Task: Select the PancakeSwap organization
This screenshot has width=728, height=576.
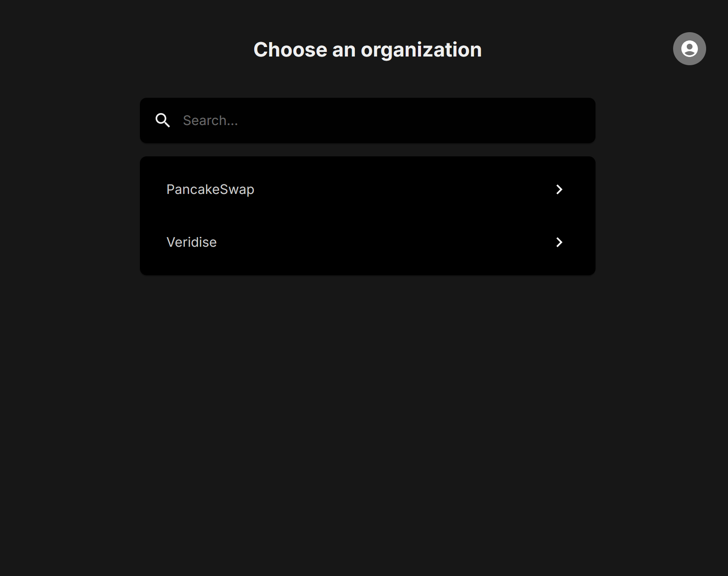Action: [x=367, y=189]
